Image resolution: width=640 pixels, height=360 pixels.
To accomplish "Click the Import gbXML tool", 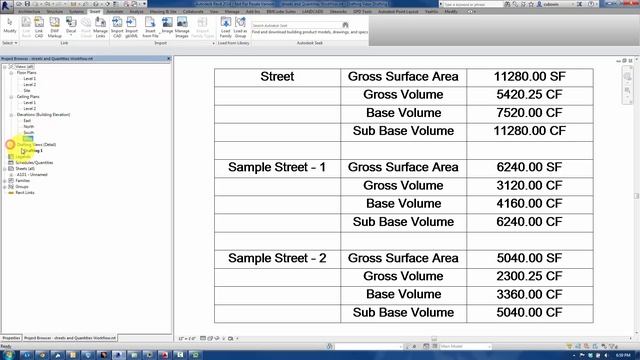I will point(131,27).
